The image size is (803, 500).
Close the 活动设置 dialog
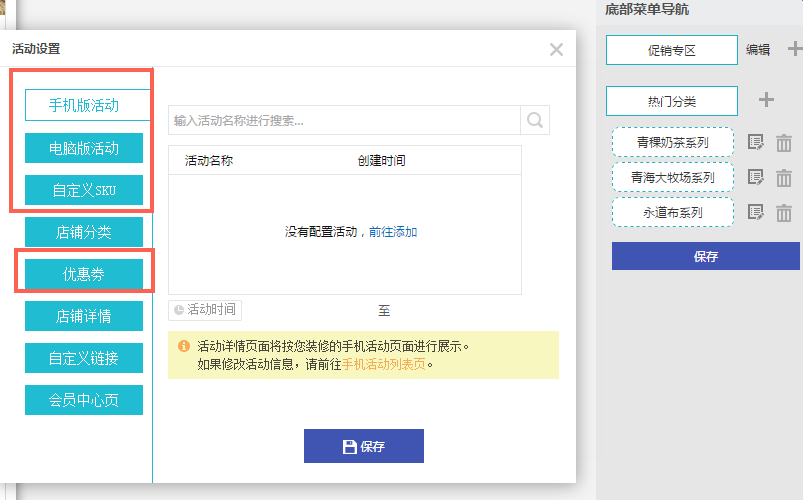[557, 50]
